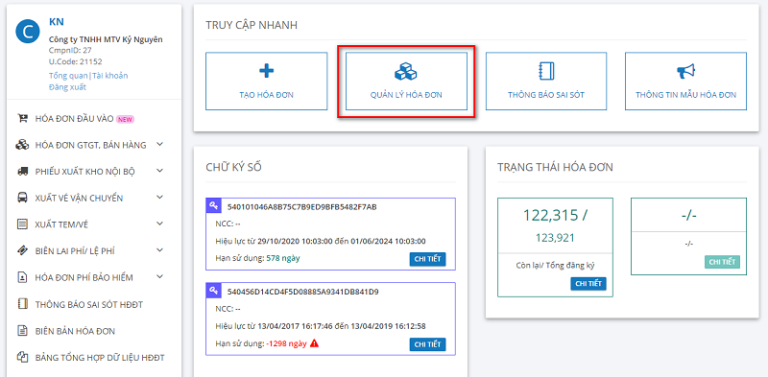Click the truck icon beside Phiếu xuất kho nội bộ
The width and height of the screenshot is (768, 377).
click(22, 171)
